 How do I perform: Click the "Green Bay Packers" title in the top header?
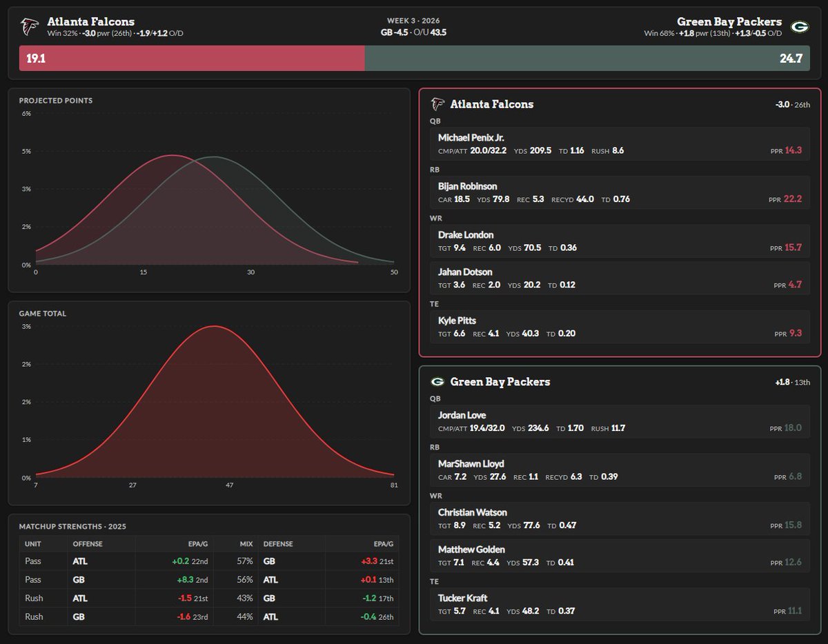click(x=730, y=21)
